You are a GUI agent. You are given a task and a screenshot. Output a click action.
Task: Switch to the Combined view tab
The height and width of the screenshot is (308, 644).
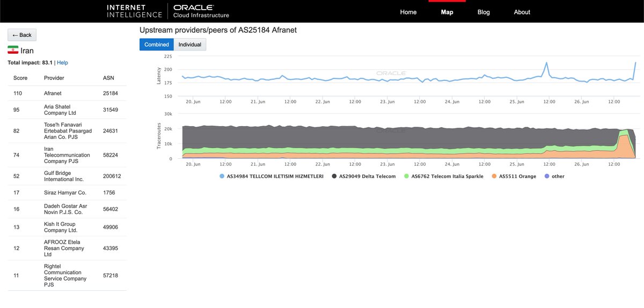pyautogui.click(x=157, y=45)
